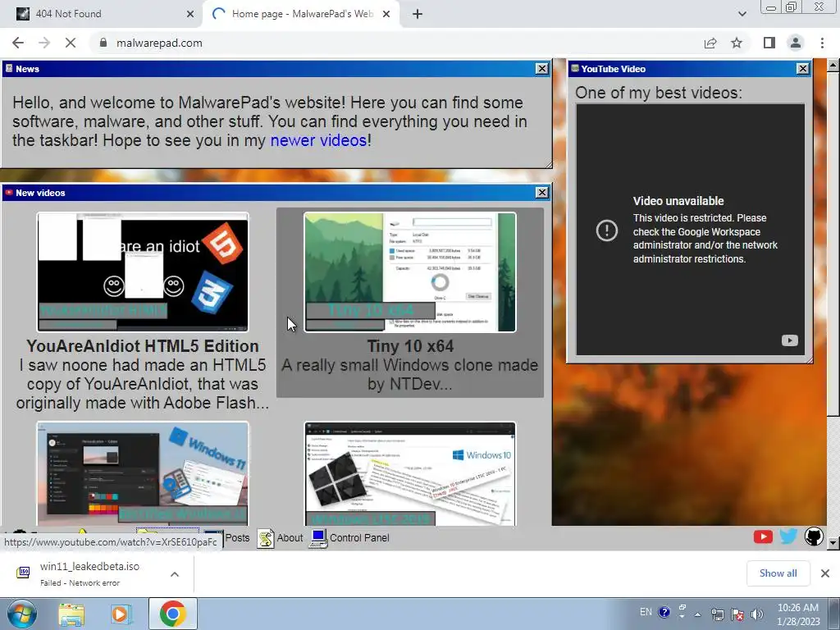Click the 'Video unavailable' message
840x630 pixels.
pos(678,201)
